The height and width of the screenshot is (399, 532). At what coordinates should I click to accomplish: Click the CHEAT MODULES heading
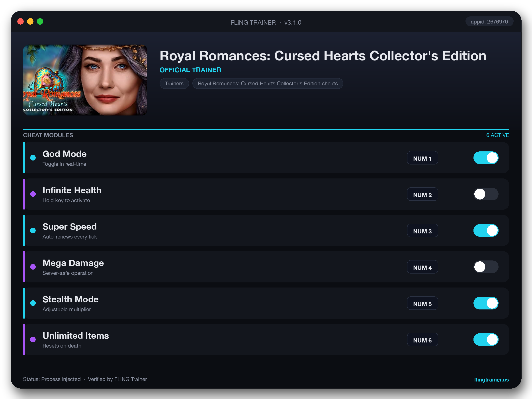(48, 135)
